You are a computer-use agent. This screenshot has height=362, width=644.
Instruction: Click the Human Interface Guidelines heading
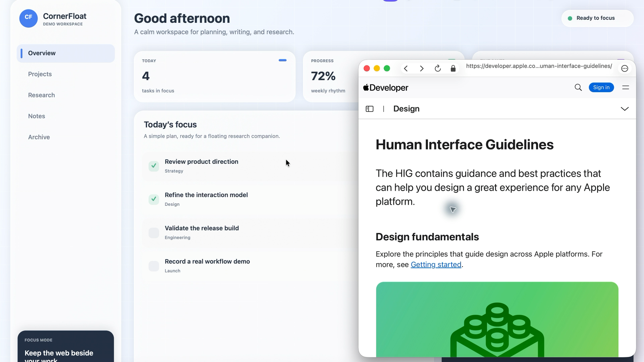click(465, 145)
